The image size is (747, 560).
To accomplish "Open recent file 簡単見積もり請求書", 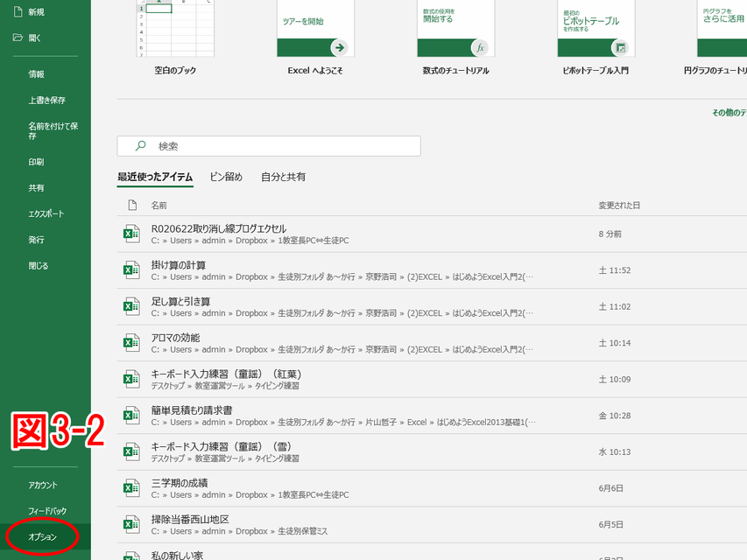I will click(432, 416).
